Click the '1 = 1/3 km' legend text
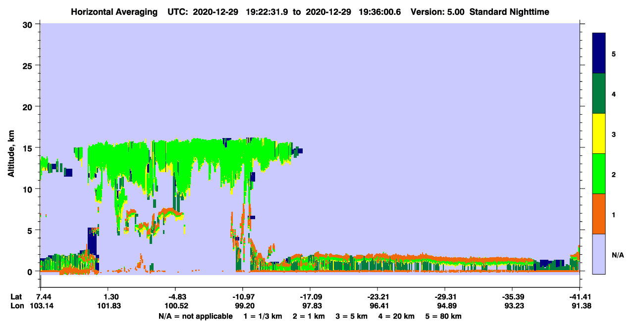This screenshot has width=644, height=330. [x=262, y=316]
